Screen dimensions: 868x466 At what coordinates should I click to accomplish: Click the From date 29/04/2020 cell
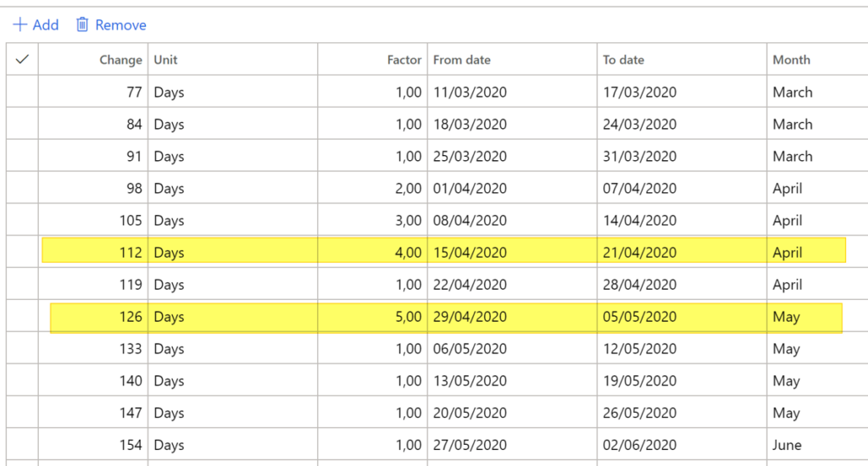(x=512, y=317)
